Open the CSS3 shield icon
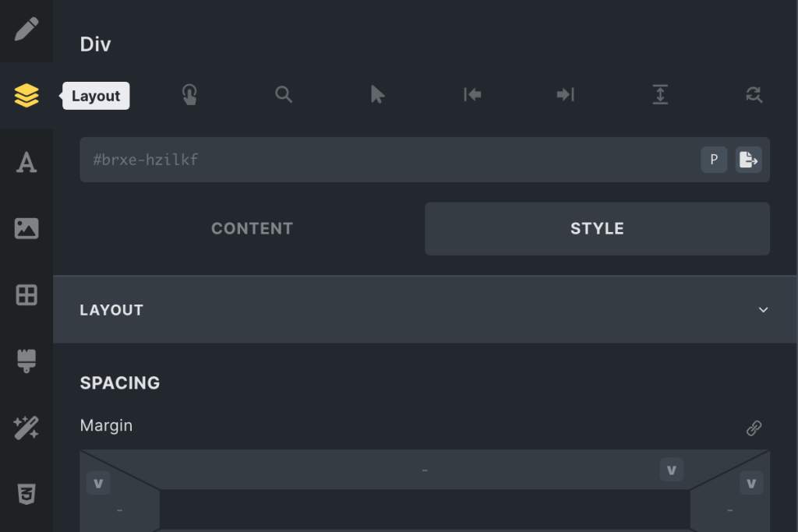The height and width of the screenshot is (532, 798). coord(26,494)
